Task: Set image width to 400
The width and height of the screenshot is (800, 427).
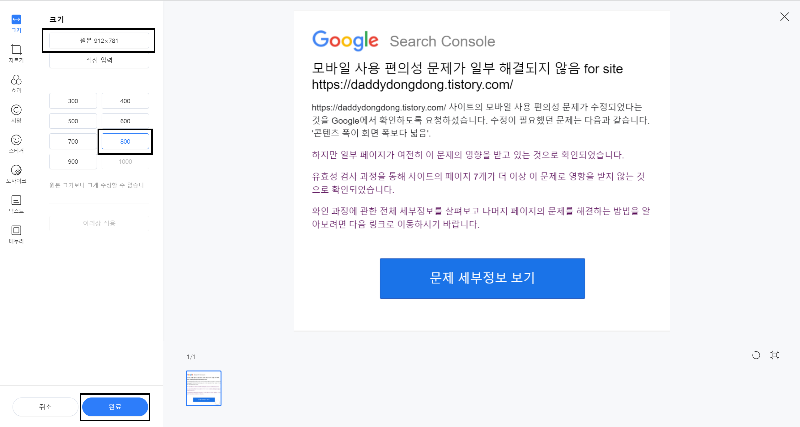Action: pos(125,101)
